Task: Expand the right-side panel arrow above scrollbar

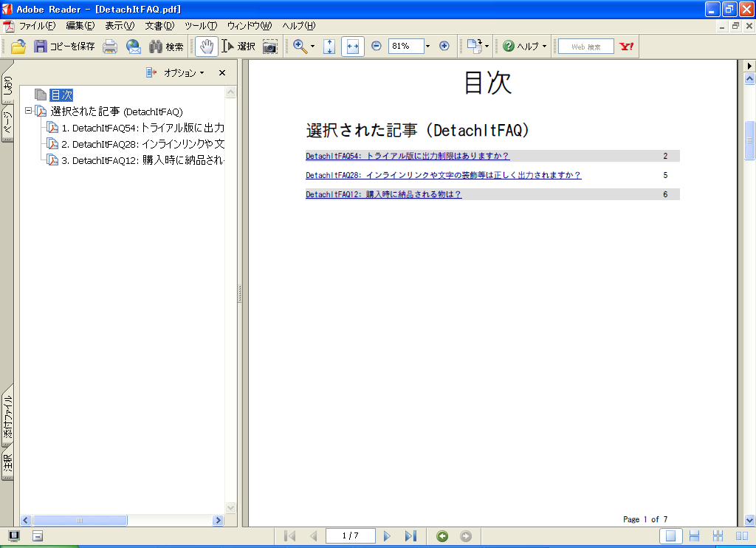Action: [x=749, y=66]
